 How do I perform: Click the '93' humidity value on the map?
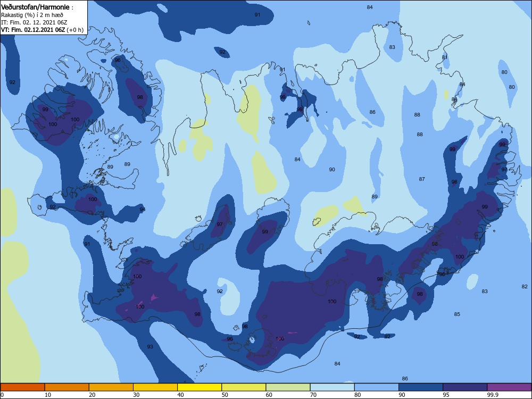(150, 346)
